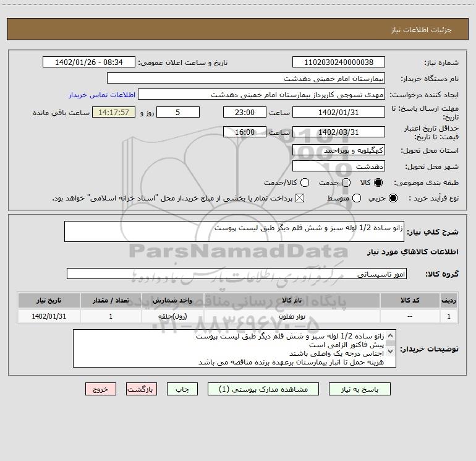Image resolution: width=476 pixels, height=461 pixels.
Task: Click the announcement date field 1402/01/26 - 08:34
Action: 89,62
